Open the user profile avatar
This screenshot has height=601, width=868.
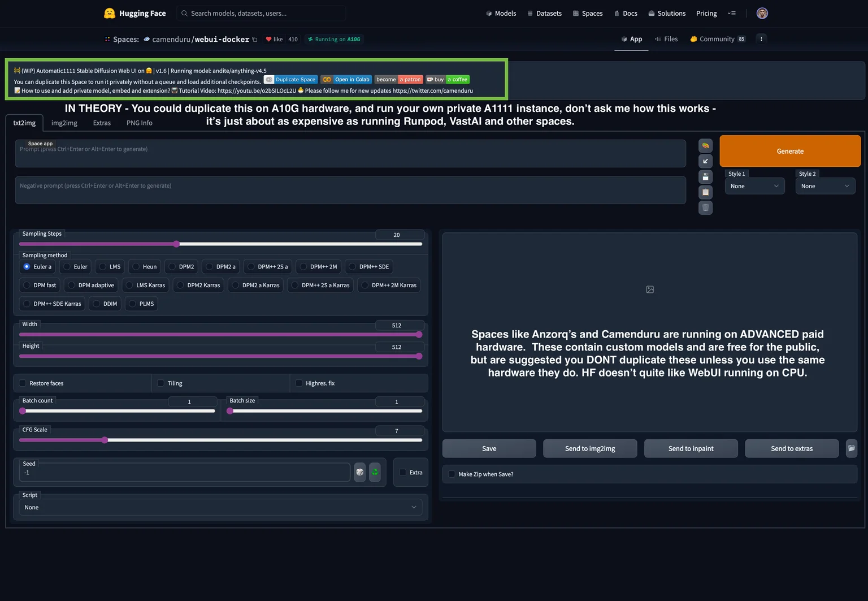coord(762,13)
